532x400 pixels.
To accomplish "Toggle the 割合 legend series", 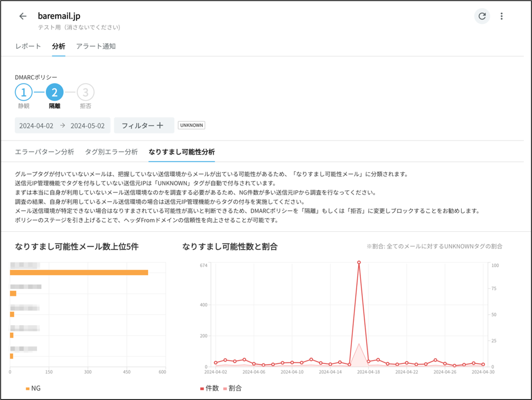I will (231, 389).
